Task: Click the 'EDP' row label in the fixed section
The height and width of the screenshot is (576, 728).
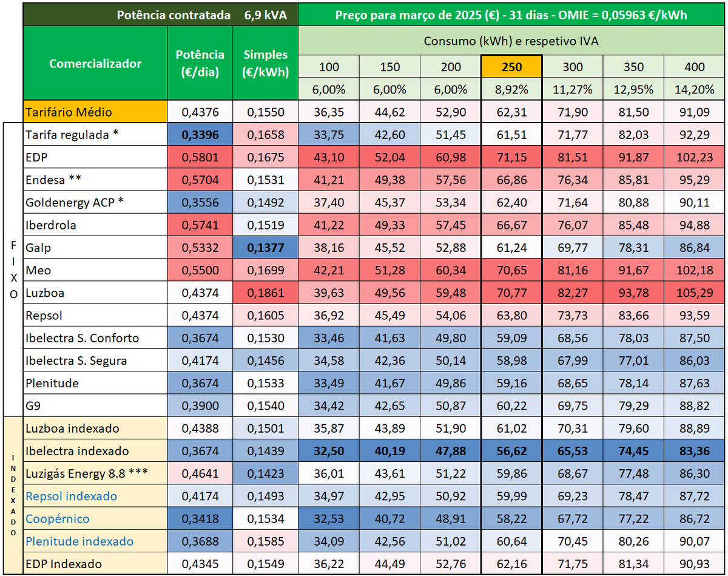Action: tap(95, 157)
